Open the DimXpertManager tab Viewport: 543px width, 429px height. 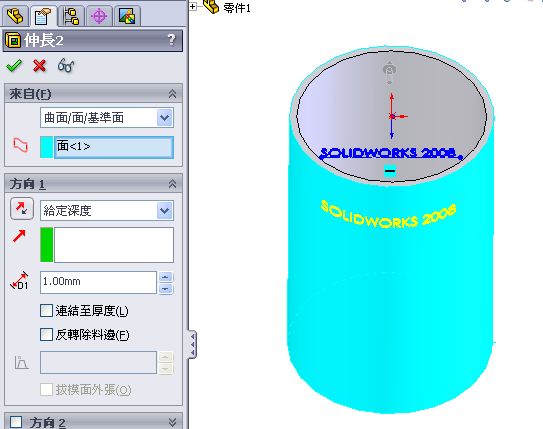click(99, 16)
